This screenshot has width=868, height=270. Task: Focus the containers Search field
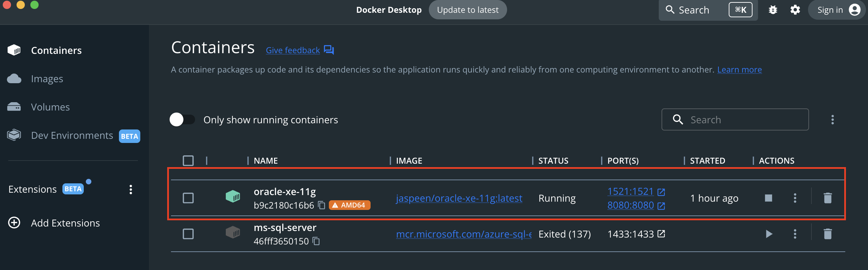pyautogui.click(x=735, y=119)
